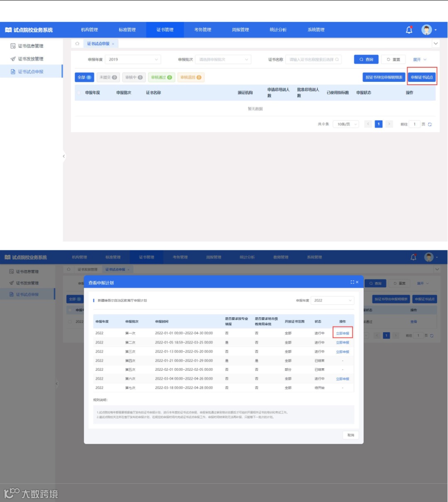This screenshot has height=502, width=448.
Task: Toggle fullscreen icon in the 查看申报计划 dialog
Action: (x=352, y=282)
